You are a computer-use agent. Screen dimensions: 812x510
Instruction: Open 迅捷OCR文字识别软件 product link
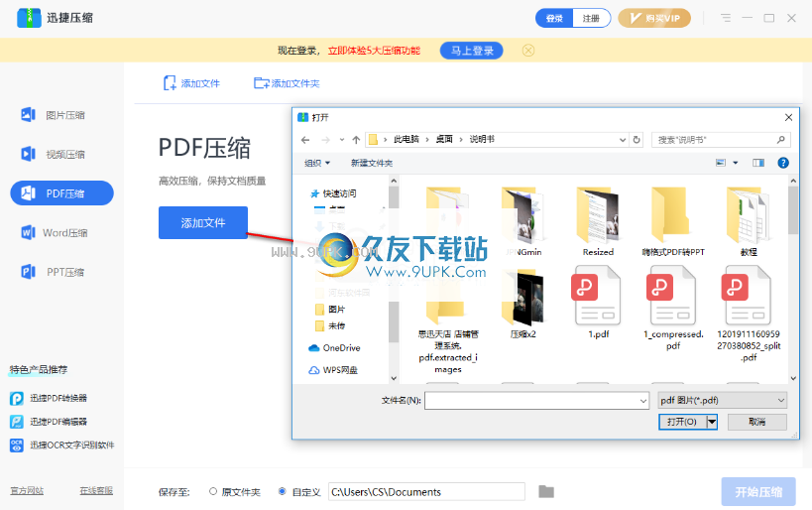(x=62, y=445)
